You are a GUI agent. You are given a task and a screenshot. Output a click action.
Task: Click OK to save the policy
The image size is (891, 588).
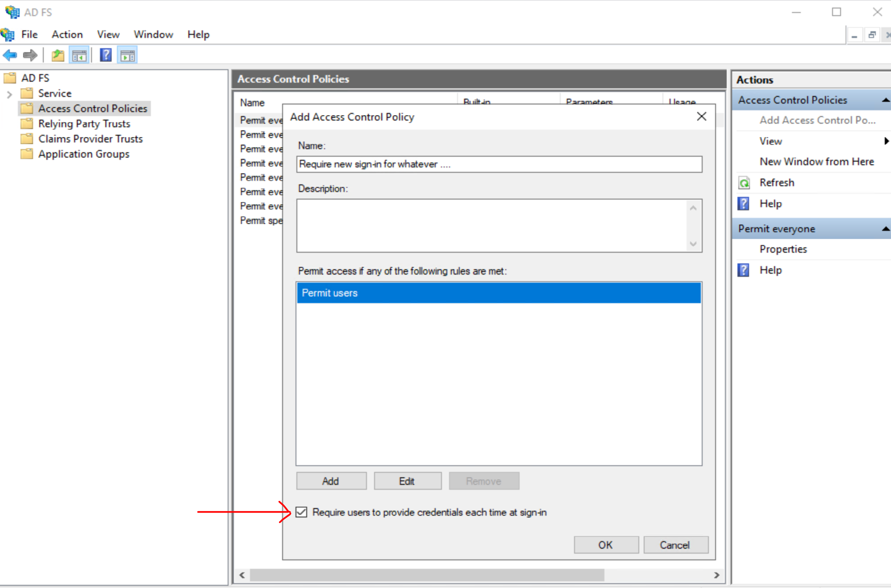coord(606,545)
